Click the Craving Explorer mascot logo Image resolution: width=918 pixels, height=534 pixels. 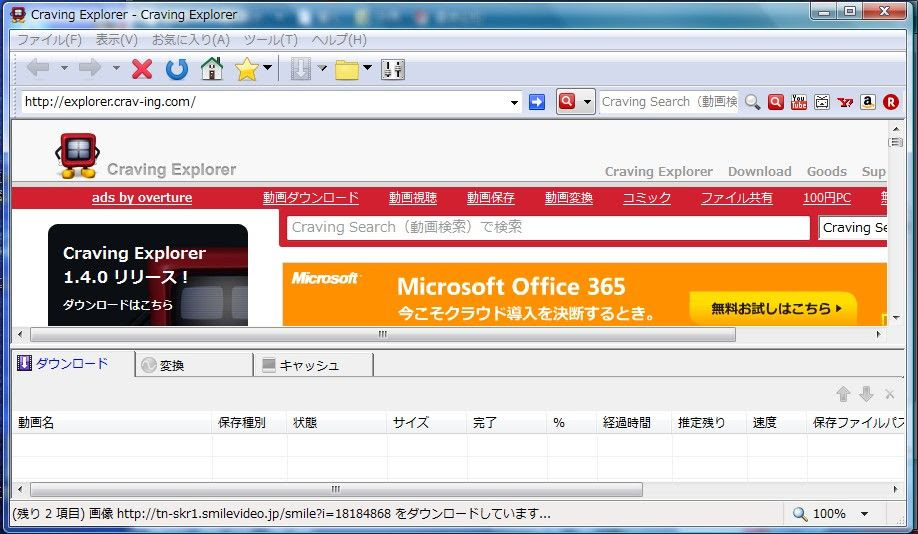[77, 155]
